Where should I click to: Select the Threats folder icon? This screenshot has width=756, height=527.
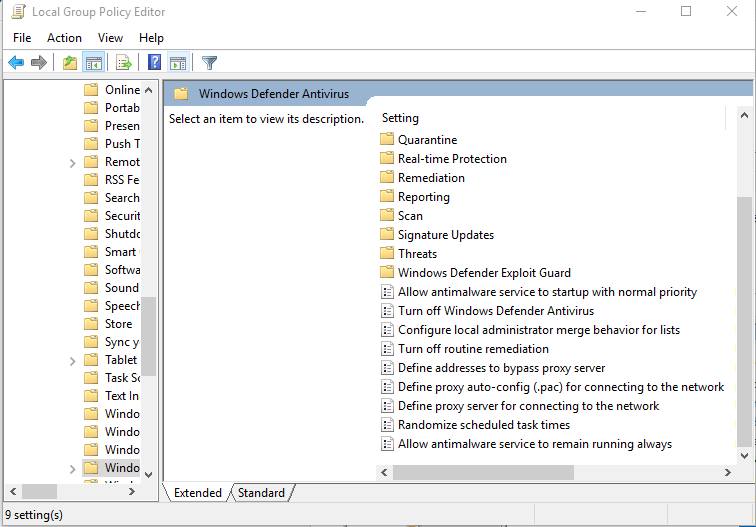387,253
